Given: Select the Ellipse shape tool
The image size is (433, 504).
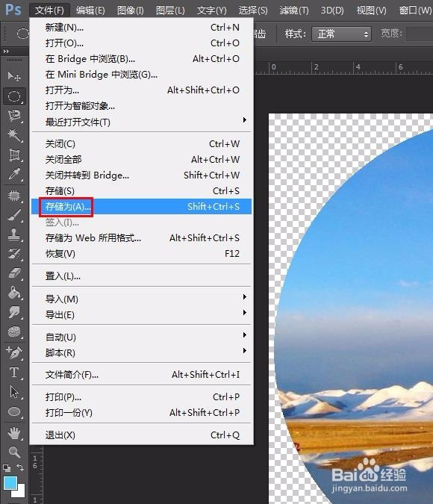Looking at the screenshot, I should (14, 411).
